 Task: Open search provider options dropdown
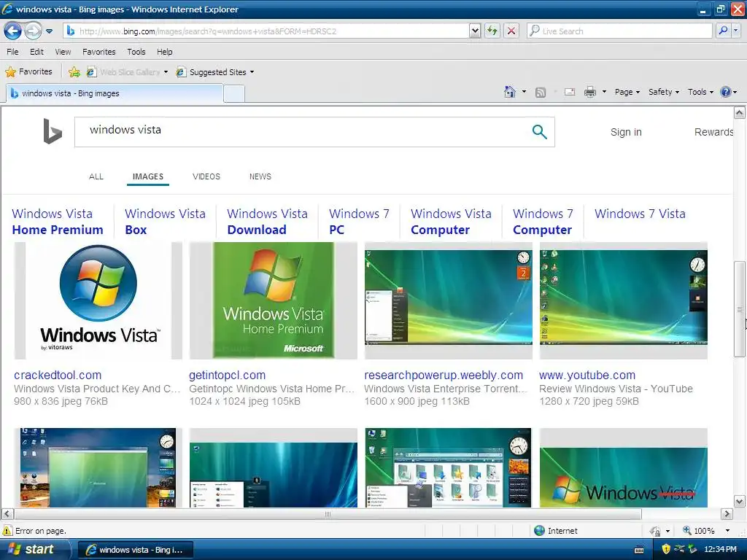pos(735,31)
